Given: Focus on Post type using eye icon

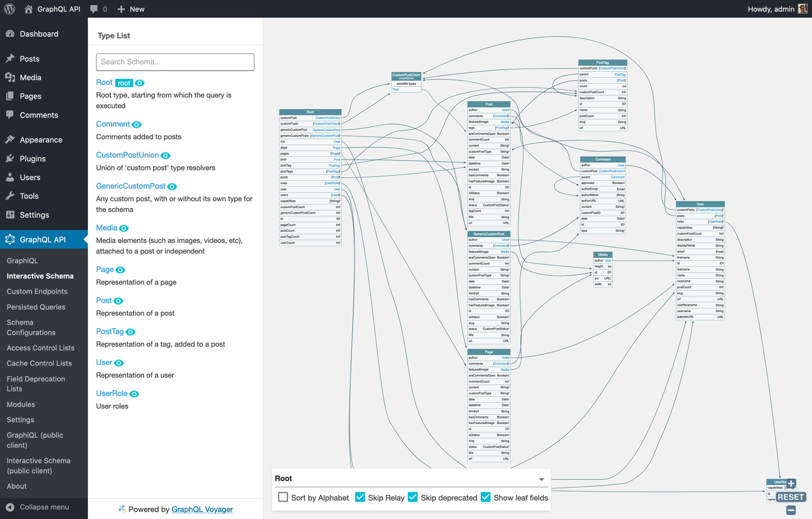Looking at the screenshot, I should pyautogui.click(x=118, y=301).
